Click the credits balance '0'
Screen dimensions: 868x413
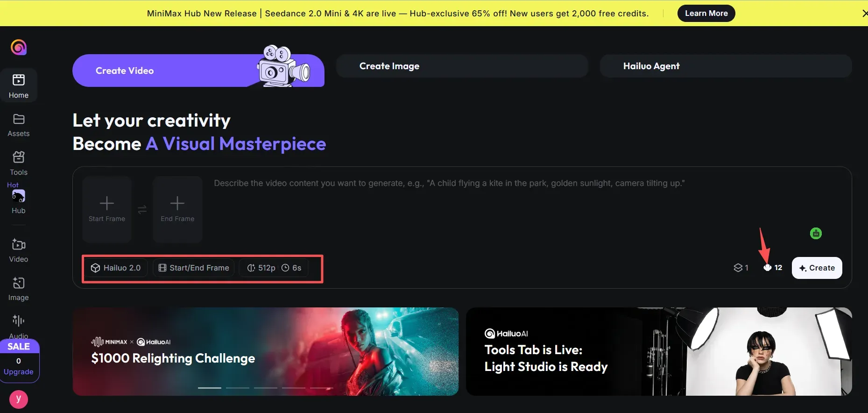19,361
